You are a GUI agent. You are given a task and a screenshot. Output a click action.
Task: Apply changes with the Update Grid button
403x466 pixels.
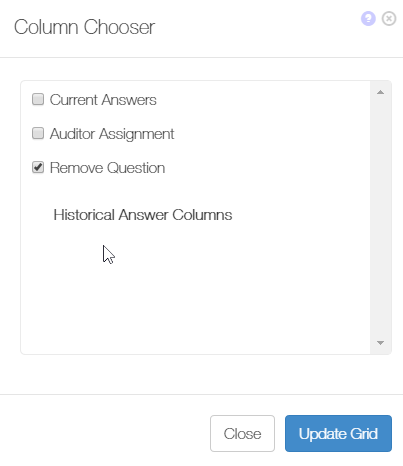[x=338, y=433]
